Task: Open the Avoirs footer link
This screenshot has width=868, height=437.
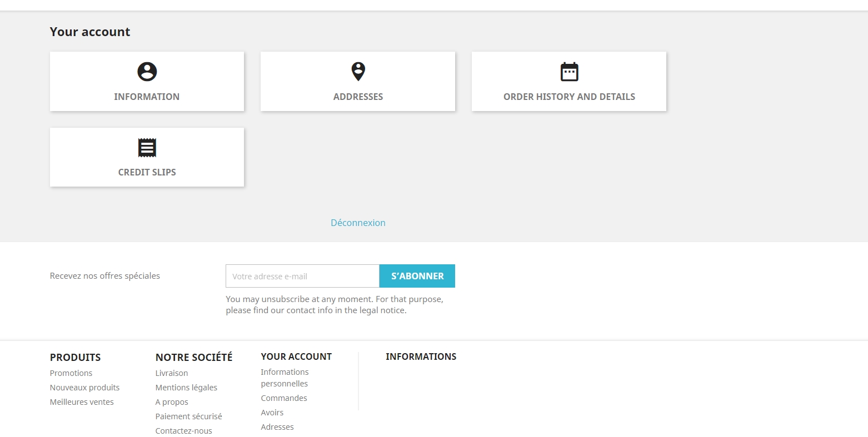Action: click(x=272, y=413)
